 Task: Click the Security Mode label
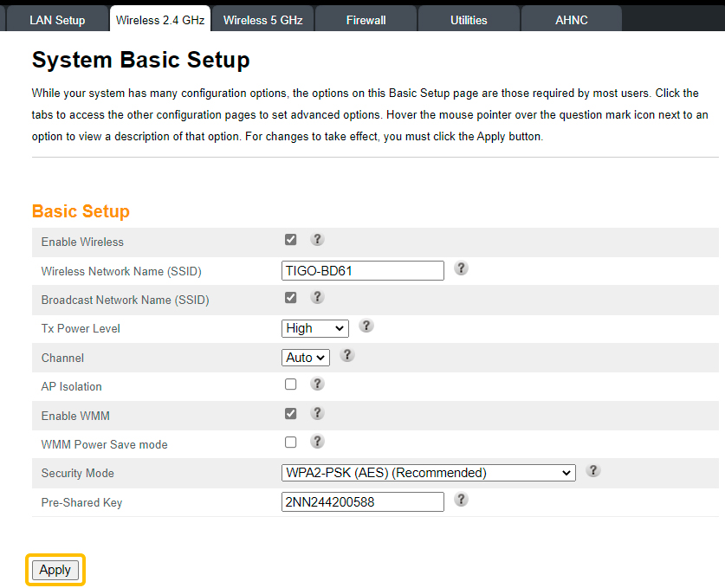(77, 474)
